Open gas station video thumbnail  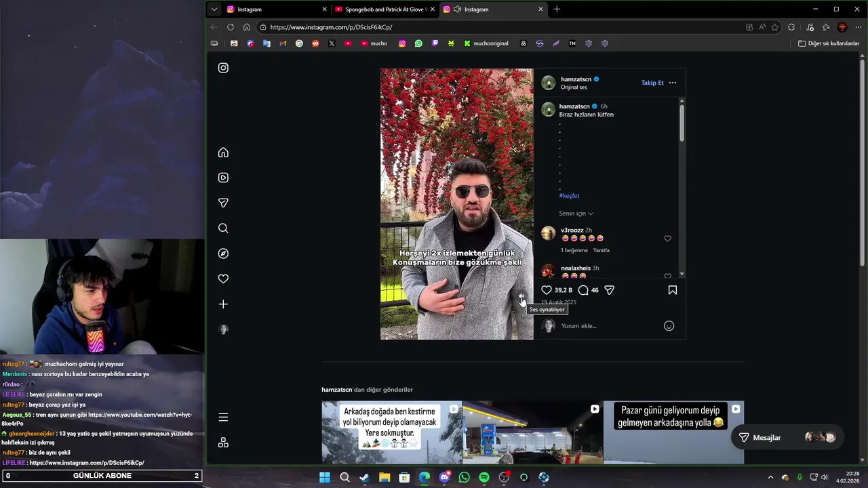coord(532,432)
